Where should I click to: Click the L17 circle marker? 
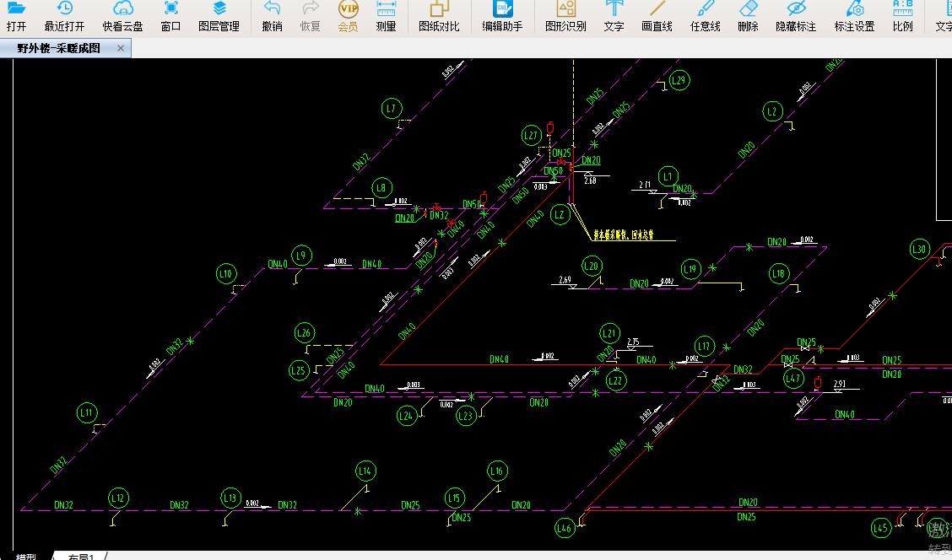(704, 347)
